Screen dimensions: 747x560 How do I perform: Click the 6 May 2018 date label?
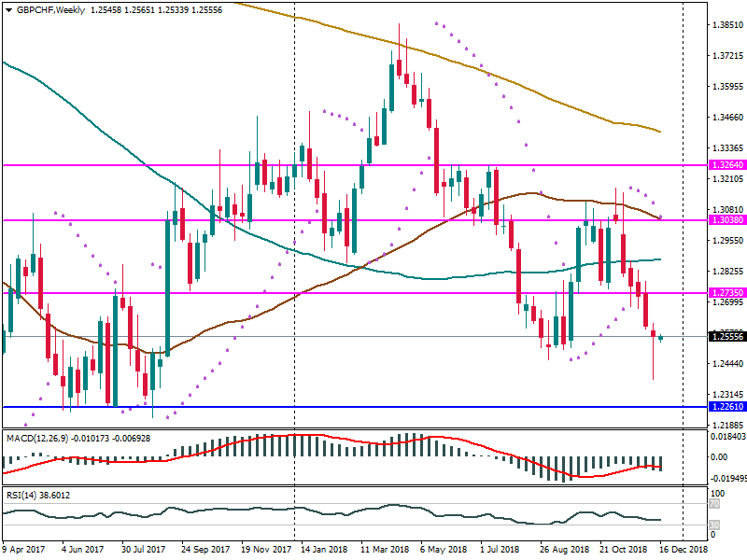pos(444,551)
